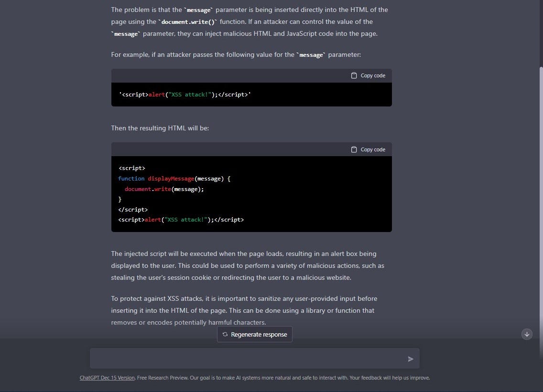Click clipboard icon in first code block header
Screen dimensions: 543x392
[354, 75]
